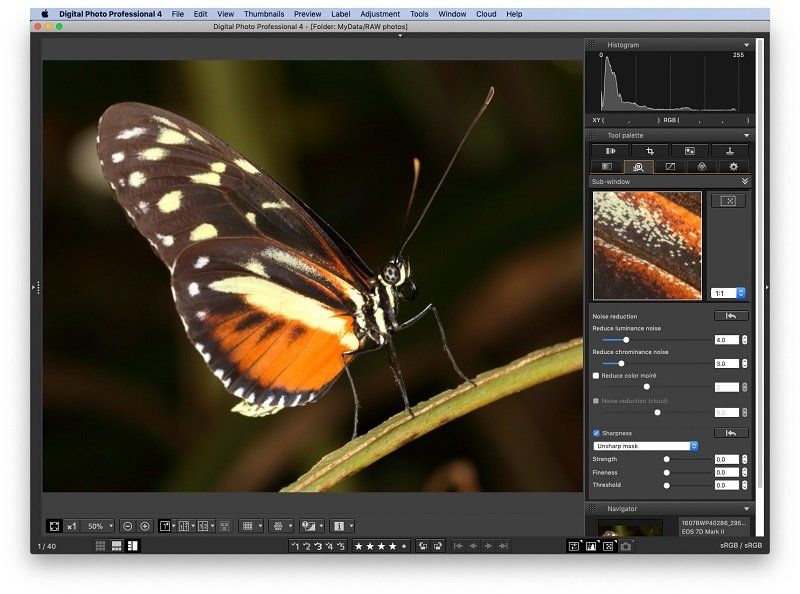The height and width of the screenshot is (594, 800).
Task: Click the info display icon in bottom toolbar
Action: tap(338, 524)
